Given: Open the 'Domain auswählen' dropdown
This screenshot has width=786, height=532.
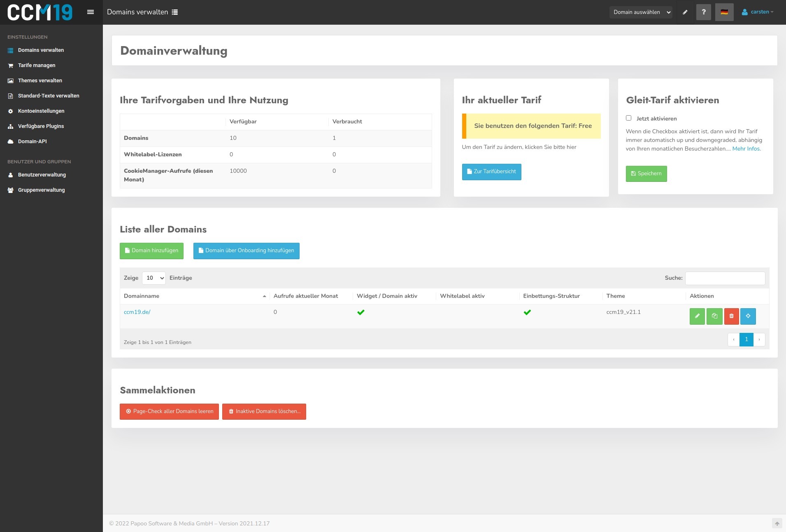Looking at the screenshot, I should [641, 12].
